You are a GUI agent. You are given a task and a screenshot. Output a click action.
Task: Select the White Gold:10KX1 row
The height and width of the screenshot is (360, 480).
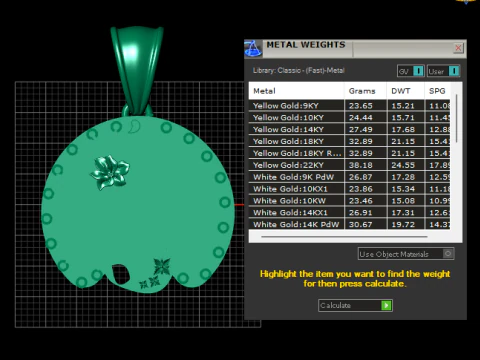click(349, 189)
